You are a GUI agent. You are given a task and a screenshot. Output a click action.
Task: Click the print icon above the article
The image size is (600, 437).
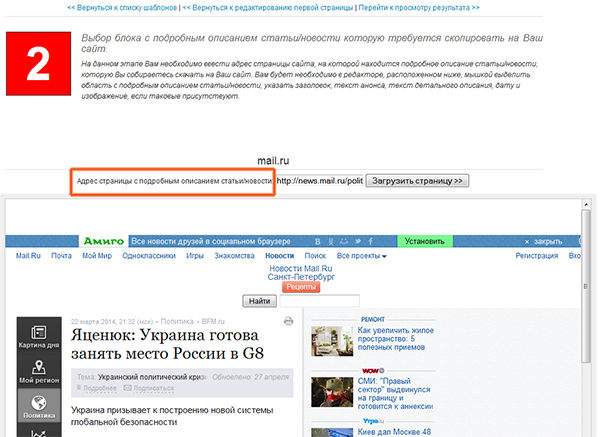coord(288,321)
